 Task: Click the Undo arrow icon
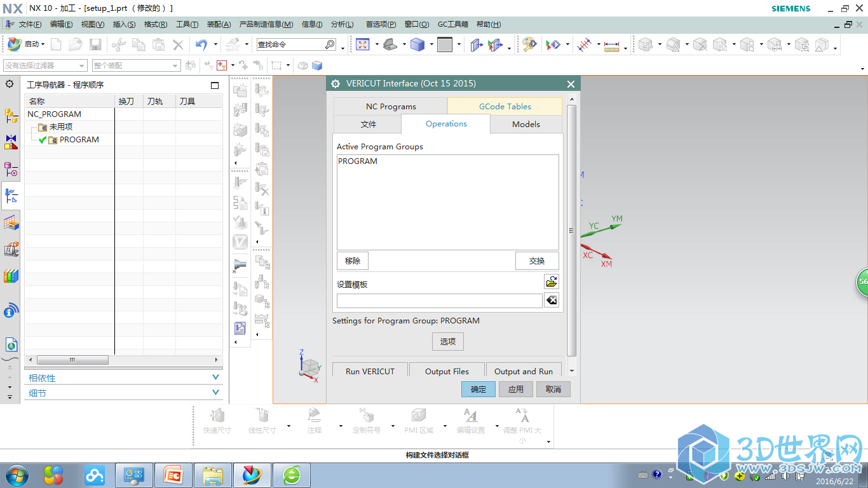[201, 44]
